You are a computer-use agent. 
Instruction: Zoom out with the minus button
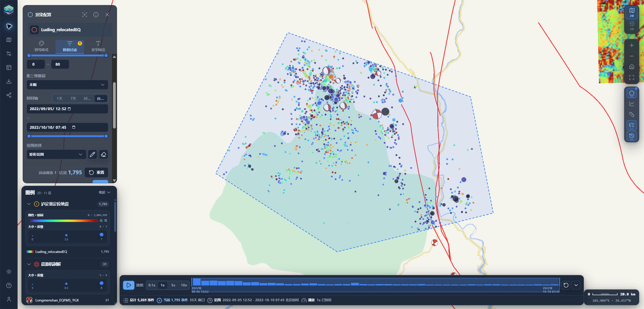pos(632,56)
